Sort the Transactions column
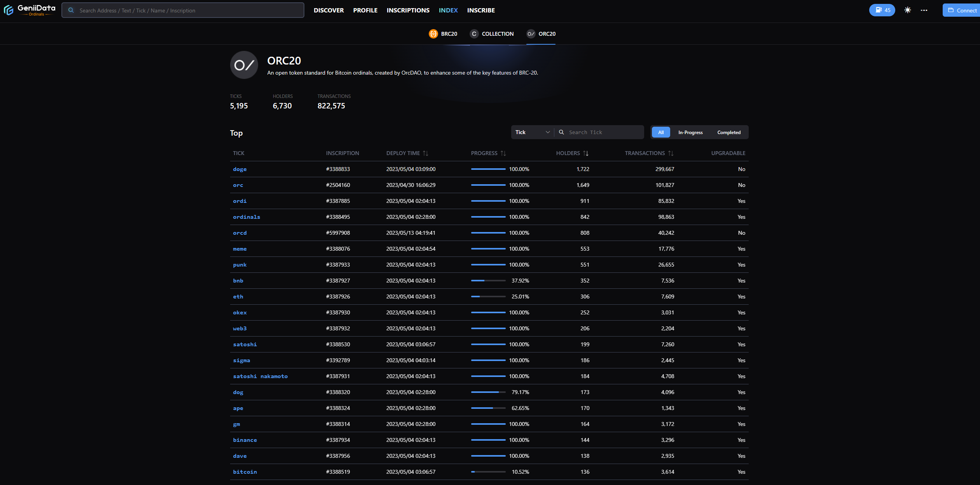Screen dimensions: 980x485 click(x=671, y=153)
